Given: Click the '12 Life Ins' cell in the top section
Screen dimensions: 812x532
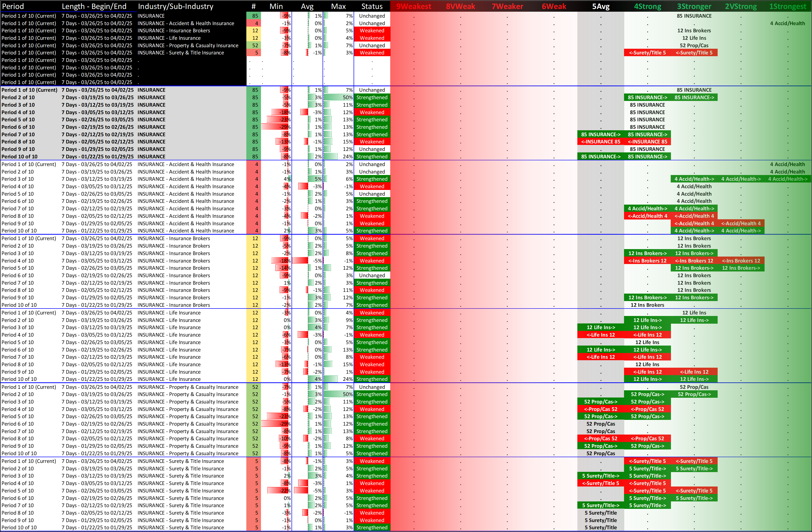Looking at the screenshot, I should [x=694, y=38].
